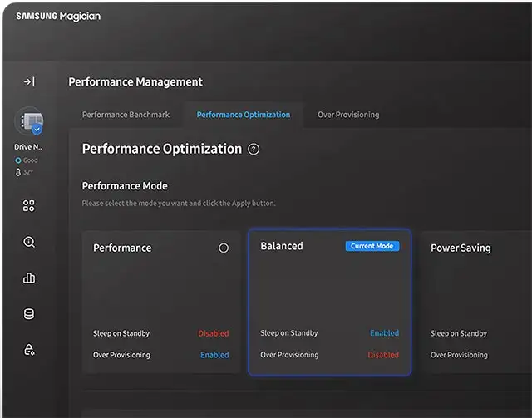
Task: Switch to the Performance Optimization tab
Action: tap(244, 115)
